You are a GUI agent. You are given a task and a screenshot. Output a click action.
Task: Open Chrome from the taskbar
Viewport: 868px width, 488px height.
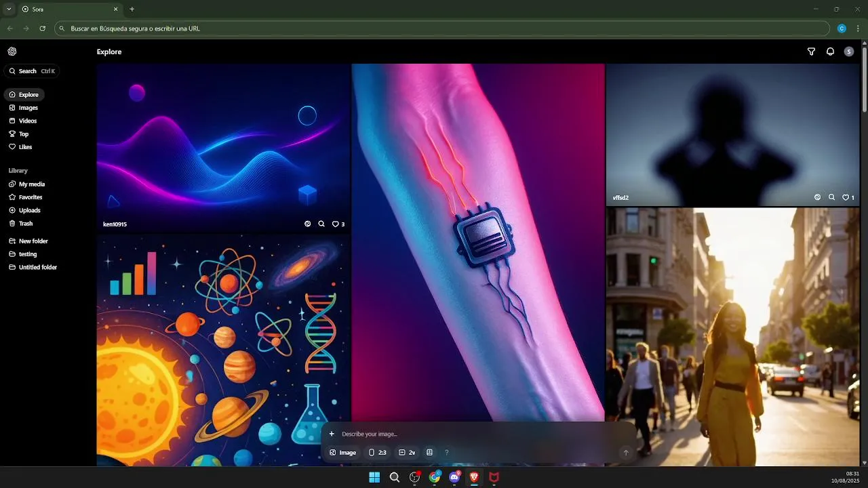(x=435, y=477)
